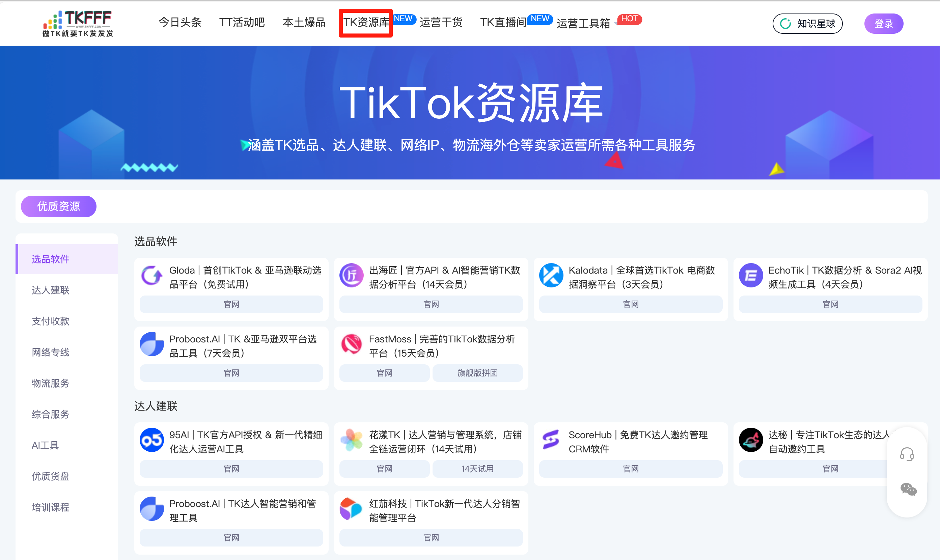Click the 红茄科技 logo icon
Viewport: 940px width, 560px height.
(351, 509)
